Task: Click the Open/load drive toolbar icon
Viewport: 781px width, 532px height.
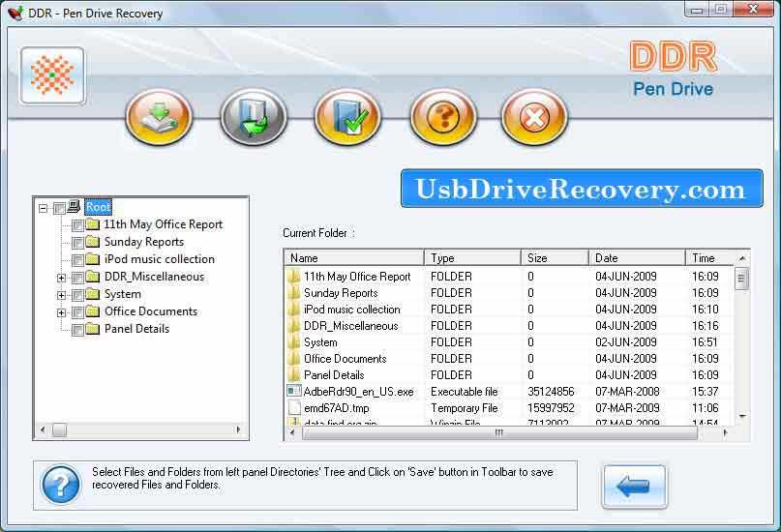Action: (x=159, y=117)
